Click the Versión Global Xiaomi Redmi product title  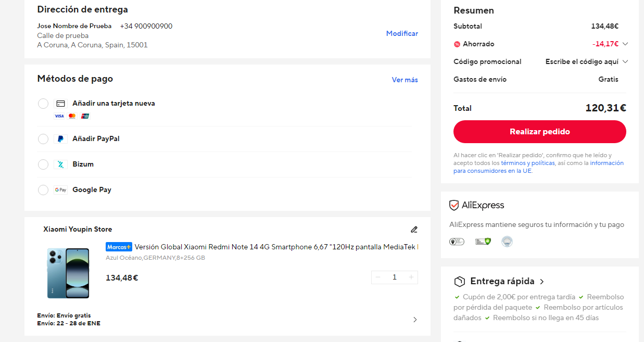click(x=276, y=247)
